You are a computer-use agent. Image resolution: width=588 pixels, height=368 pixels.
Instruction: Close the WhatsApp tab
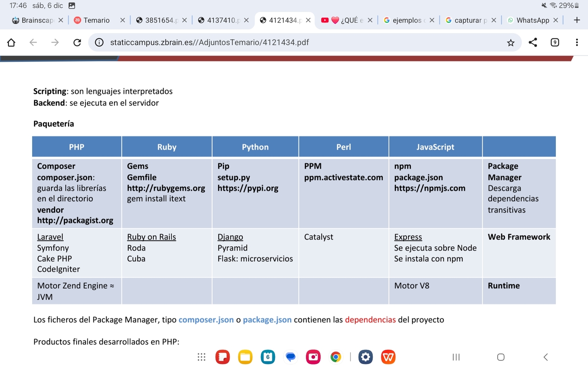[555, 20]
